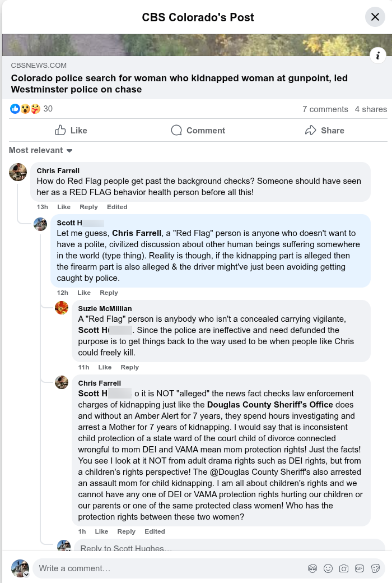The height and width of the screenshot is (583, 392).
Task: Like Suzie McMillian's reply
Action: click(105, 367)
